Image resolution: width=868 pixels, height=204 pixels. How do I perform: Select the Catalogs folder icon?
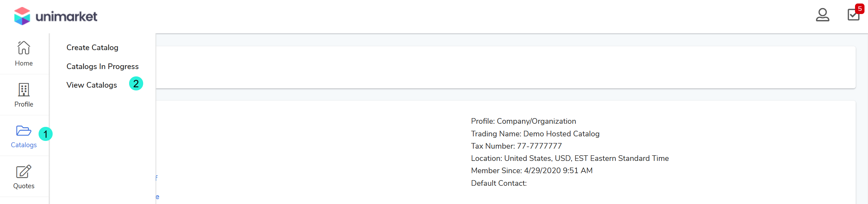click(24, 131)
